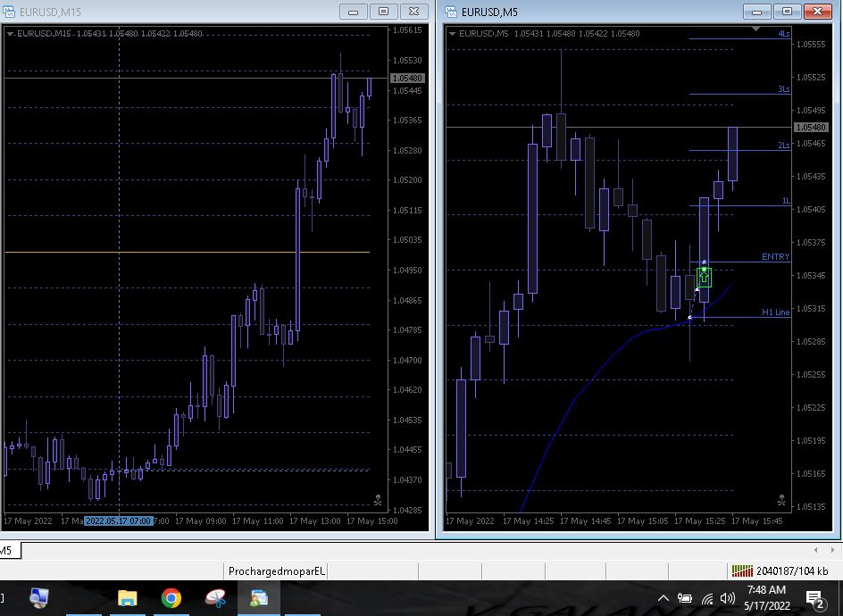Open the ProchargedmoparEL profile in status bar
The height and width of the screenshot is (616, 843).
(276, 570)
